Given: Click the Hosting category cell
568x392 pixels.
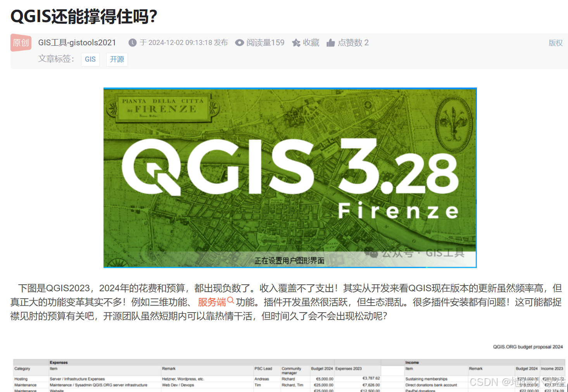Looking at the screenshot, I should [21, 379].
